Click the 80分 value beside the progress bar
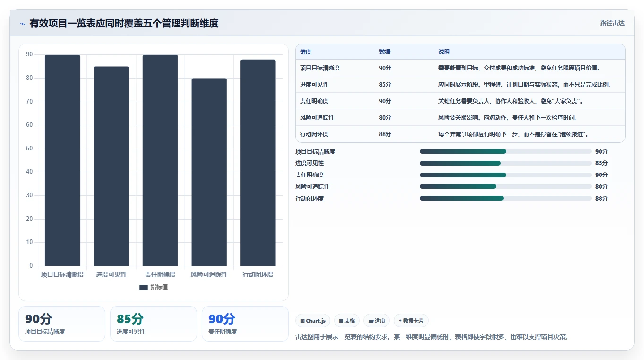644x360 pixels. click(x=601, y=187)
